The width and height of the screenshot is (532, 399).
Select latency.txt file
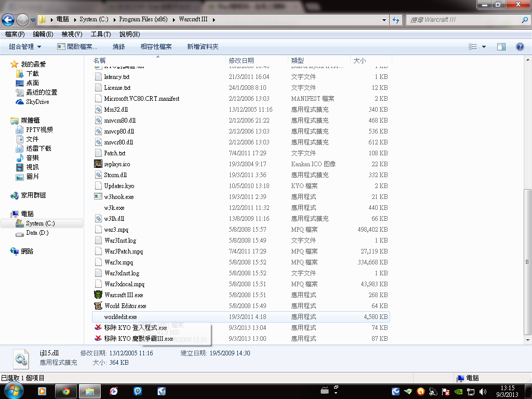pos(117,77)
